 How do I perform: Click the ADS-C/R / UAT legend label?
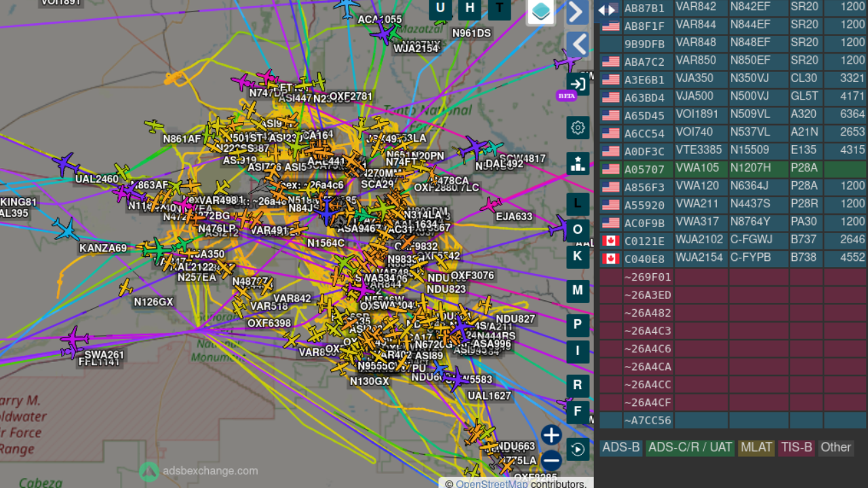(x=690, y=447)
